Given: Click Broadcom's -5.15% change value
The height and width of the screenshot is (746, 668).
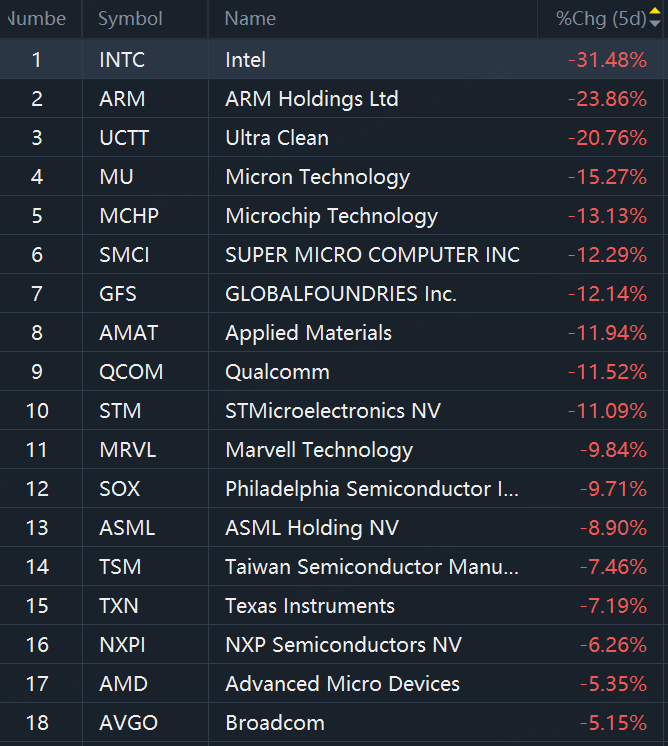Looking at the screenshot, I should (x=612, y=723).
